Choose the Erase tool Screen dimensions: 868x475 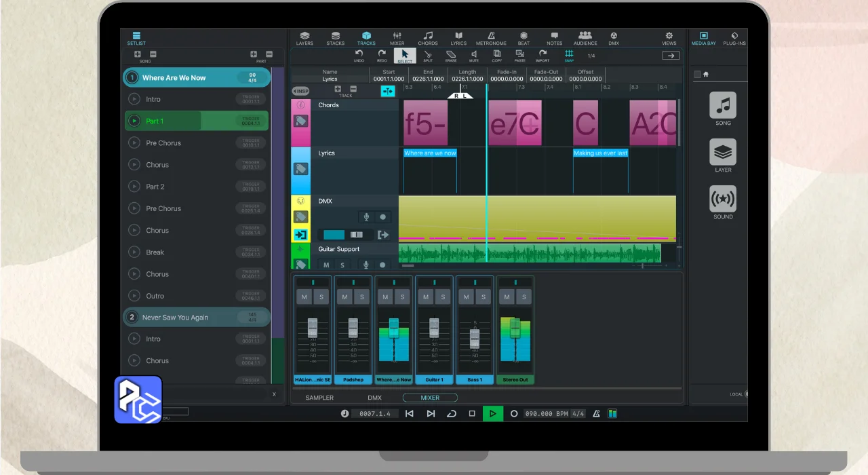pyautogui.click(x=451, y=55)
